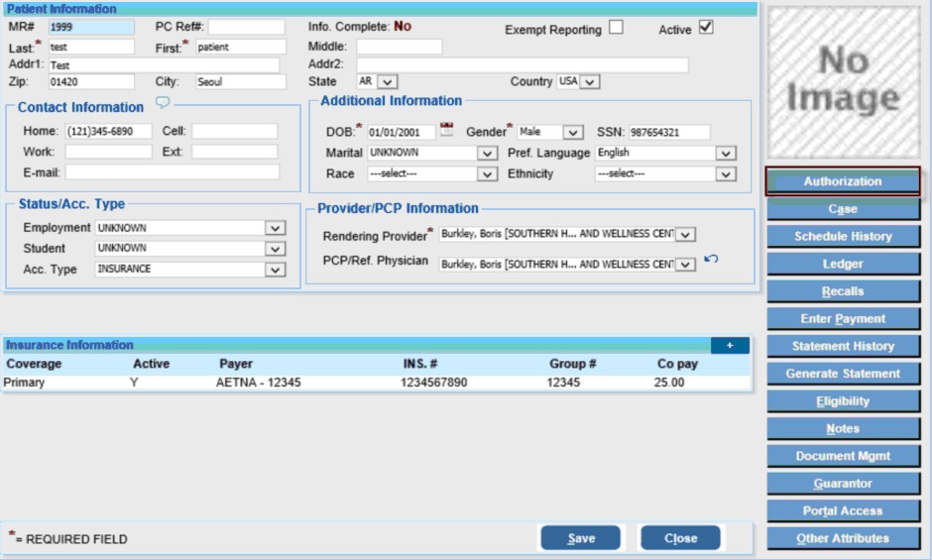
Task: Toggle the Exempt Reporting checkbox
Action: tap(616, 28)
